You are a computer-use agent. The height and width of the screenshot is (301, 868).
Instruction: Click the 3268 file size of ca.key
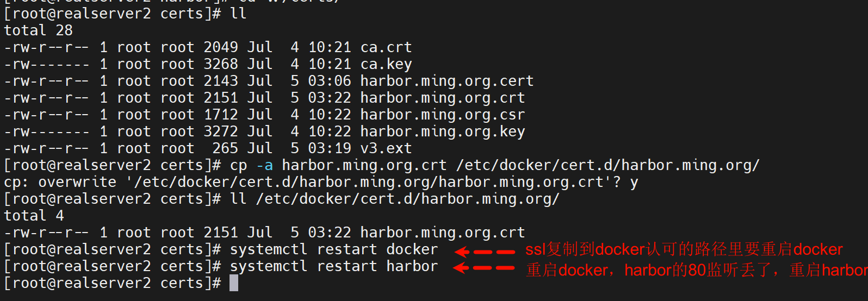221,64
